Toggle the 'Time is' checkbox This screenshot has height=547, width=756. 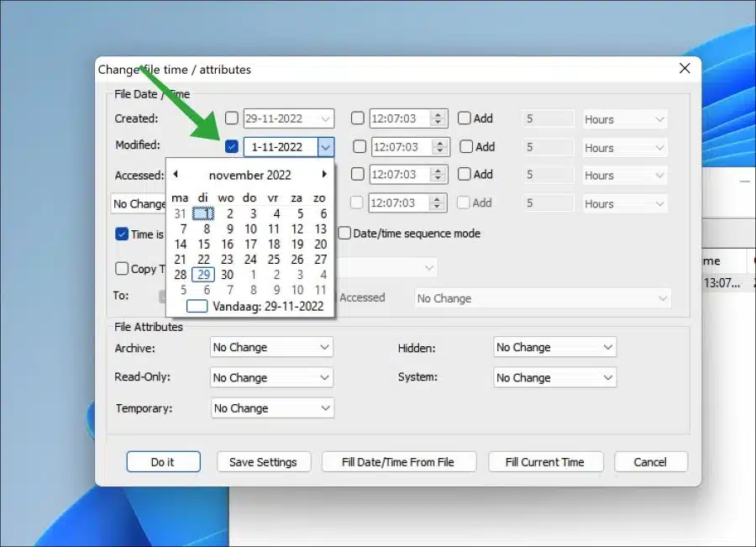pos(122,234)
